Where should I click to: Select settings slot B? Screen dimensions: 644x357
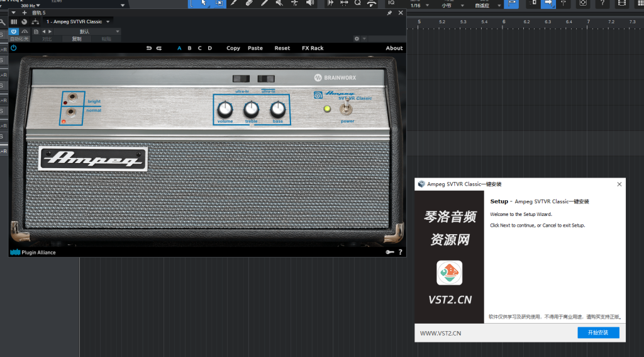189,48
